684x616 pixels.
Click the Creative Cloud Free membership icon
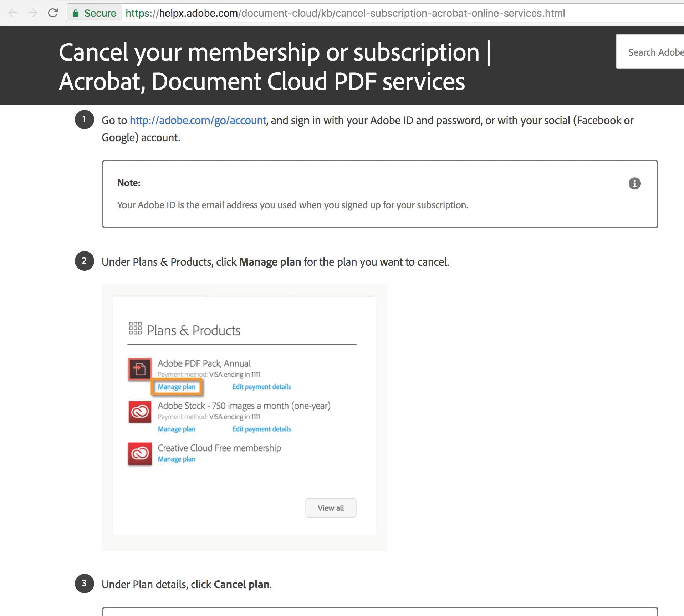140,454
